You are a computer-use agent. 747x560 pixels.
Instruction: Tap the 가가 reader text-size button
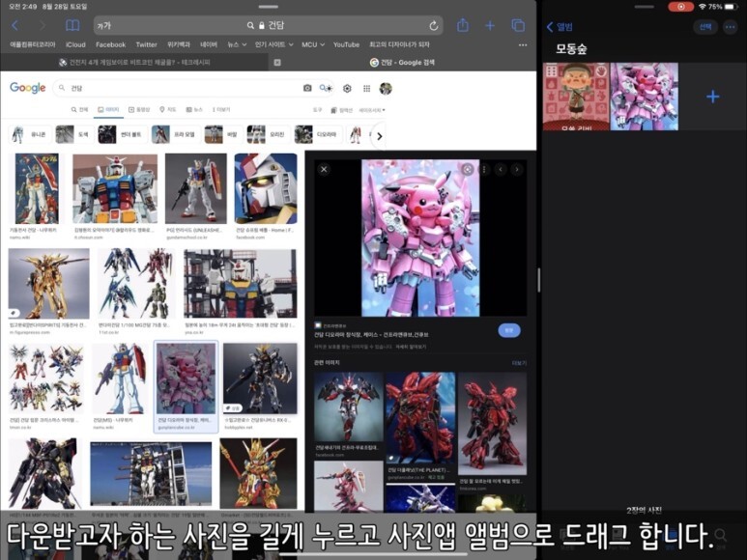[103, 26]
